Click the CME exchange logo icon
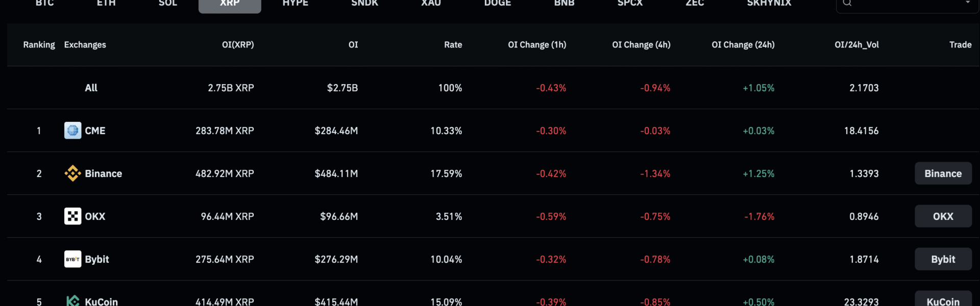Viewport: 980px width, 306px height. [x=72, y=131]
